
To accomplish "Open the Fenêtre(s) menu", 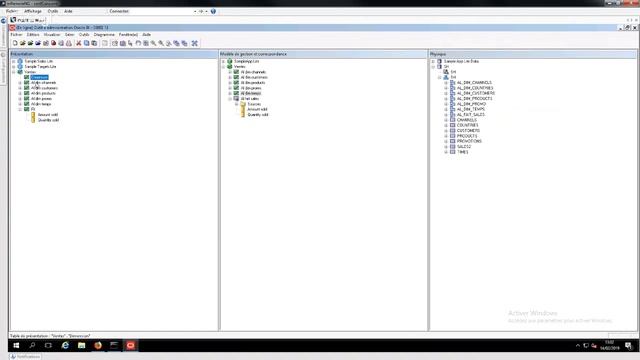I will click(128, 35).
